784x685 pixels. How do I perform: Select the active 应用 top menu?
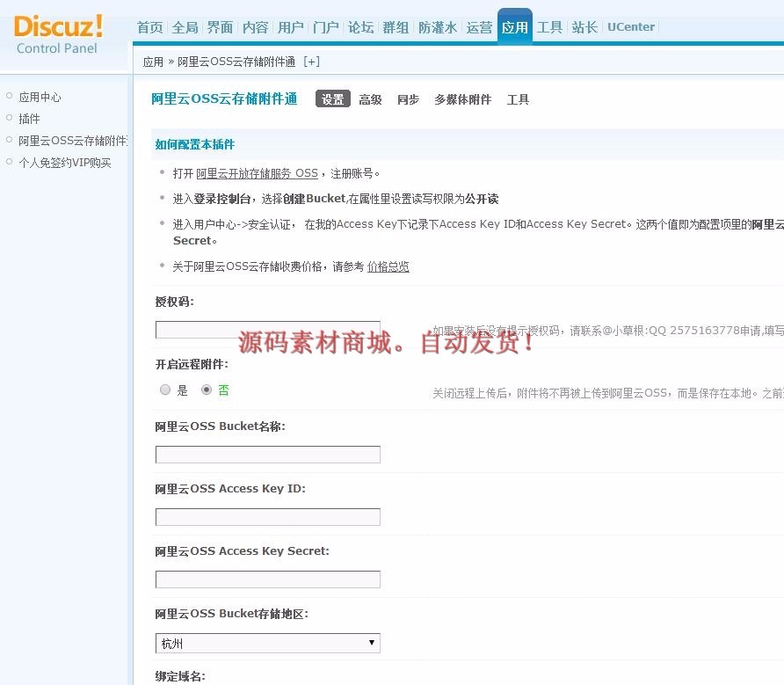(514, 27)
